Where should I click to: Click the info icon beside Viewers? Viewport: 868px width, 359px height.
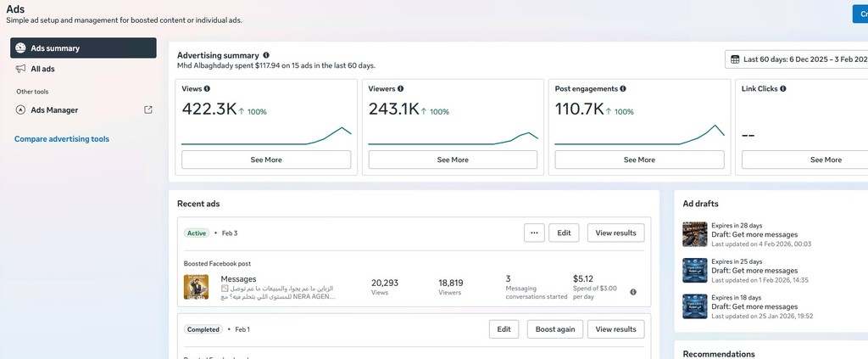(x=400, y=88)
